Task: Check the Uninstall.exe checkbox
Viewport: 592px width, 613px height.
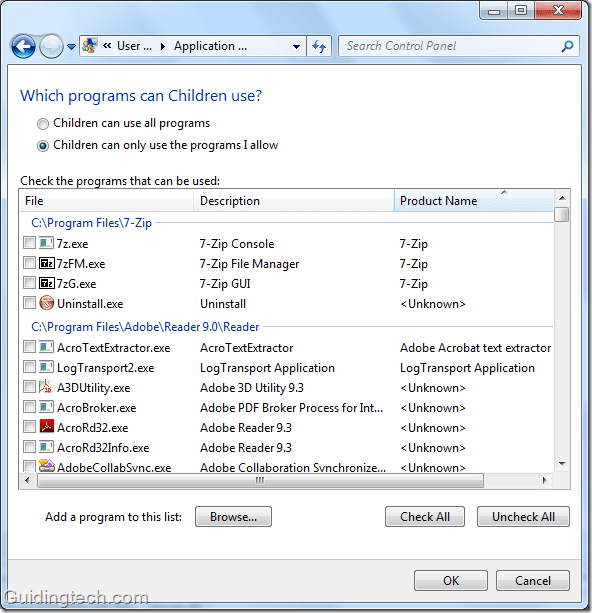Action: [x=29, y=303]
